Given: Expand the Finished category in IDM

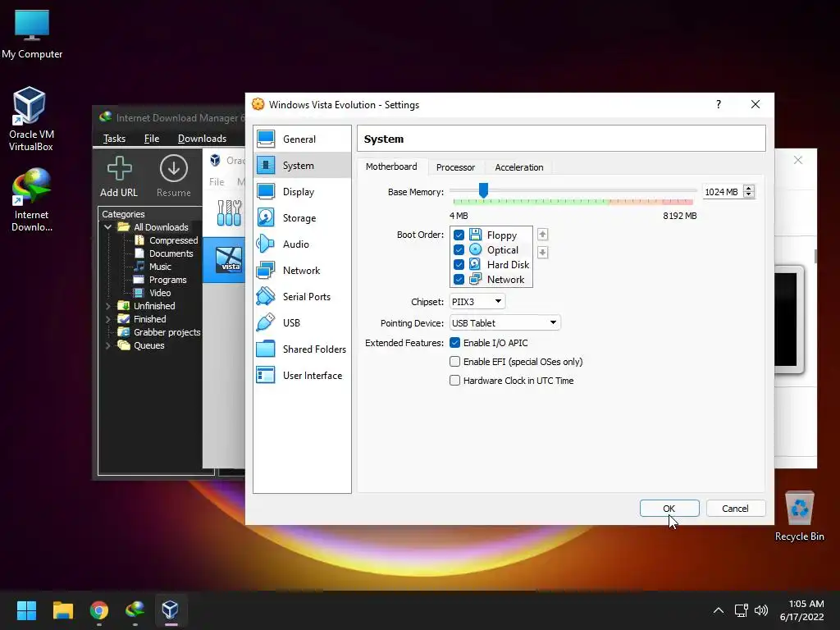Looking at the screenshot, I should click(107, 319).
